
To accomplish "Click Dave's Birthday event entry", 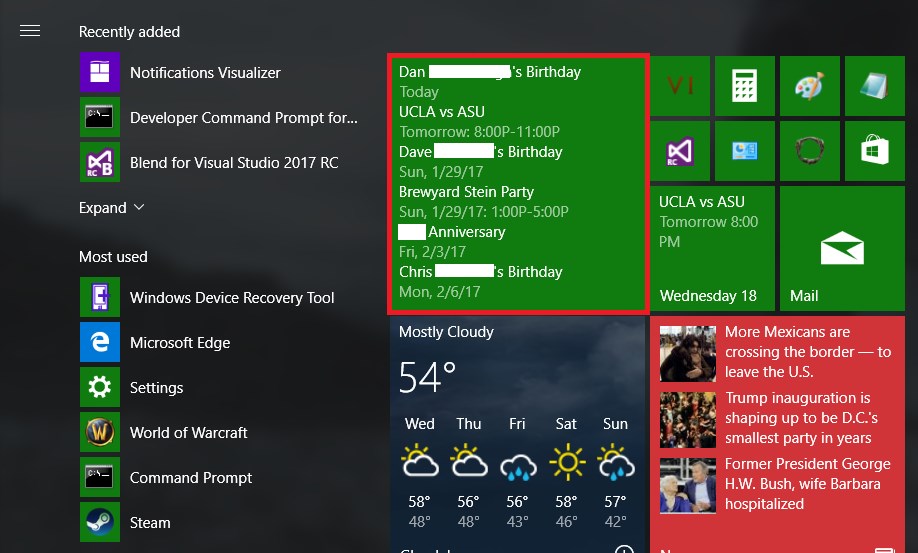I will point(481,162).
